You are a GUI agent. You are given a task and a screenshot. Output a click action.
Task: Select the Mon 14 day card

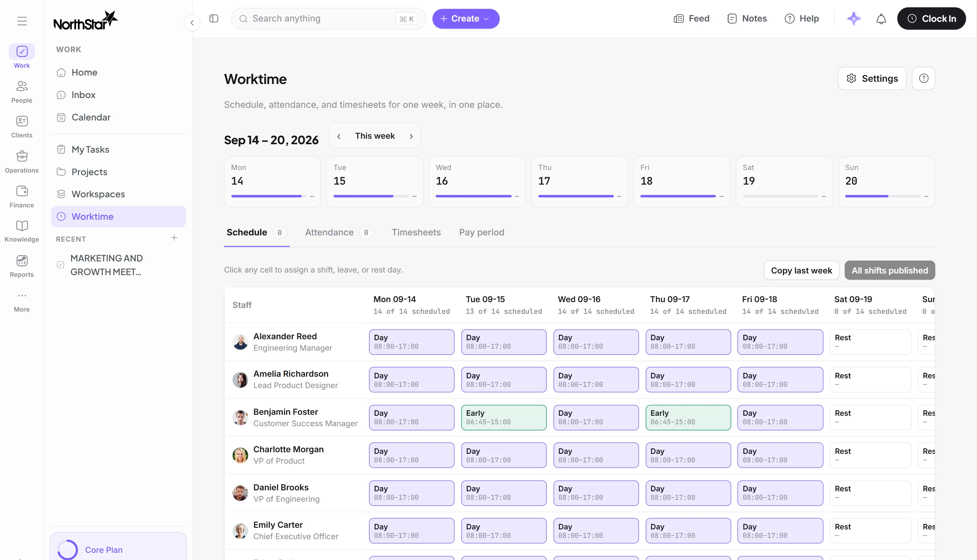point(272,182)
